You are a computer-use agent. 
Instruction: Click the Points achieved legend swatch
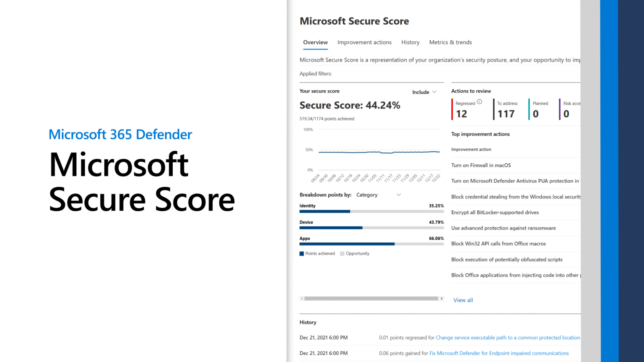[x=301, y=253]
